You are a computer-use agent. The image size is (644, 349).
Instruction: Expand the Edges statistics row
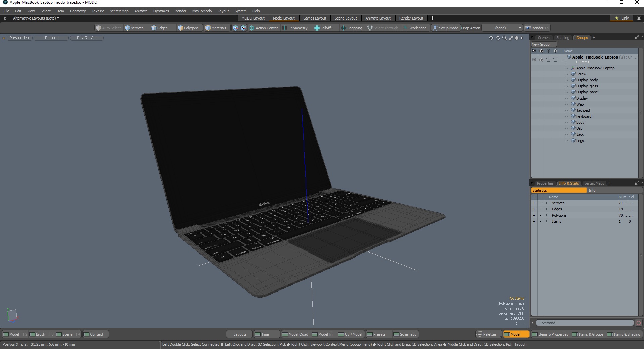coord(547,209)
